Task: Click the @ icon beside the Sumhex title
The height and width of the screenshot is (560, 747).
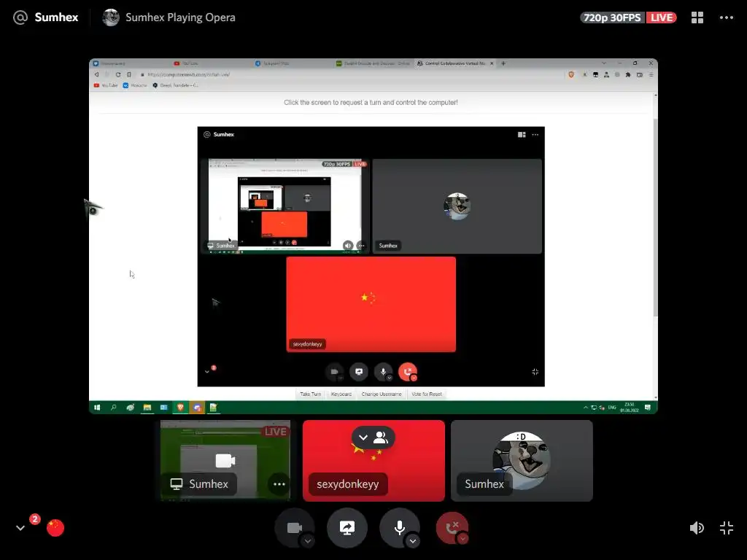Action: [20, 17]
